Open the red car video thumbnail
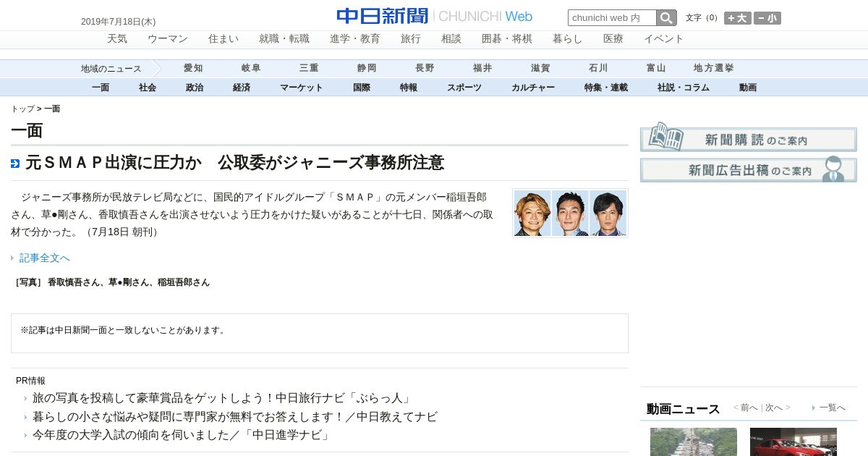 (x=793, y=442)
